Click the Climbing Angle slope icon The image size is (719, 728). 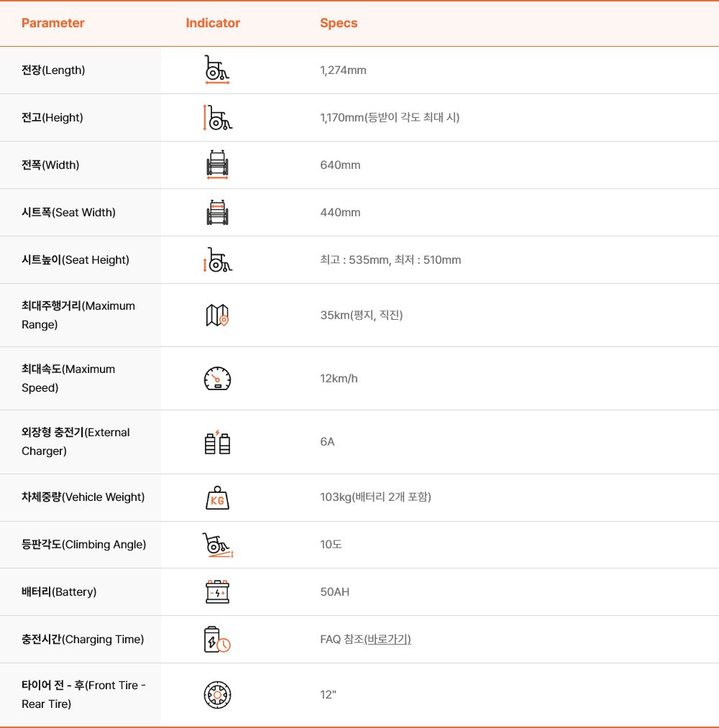coord(217,545)
